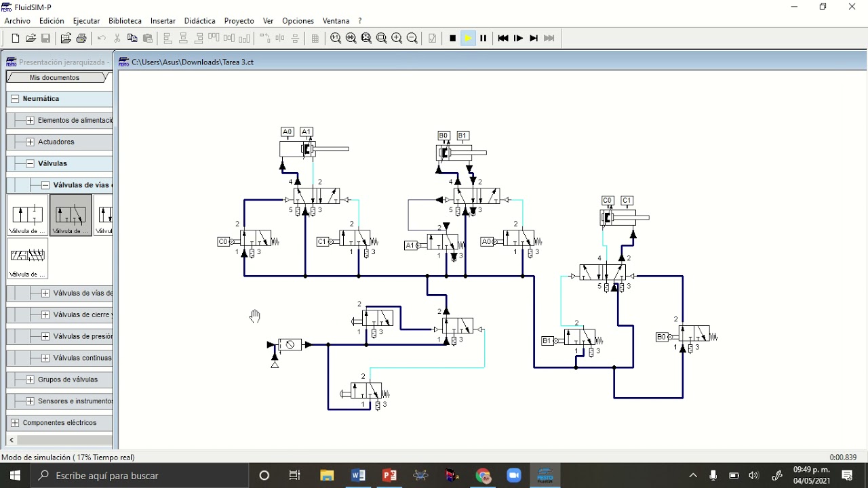The image size is (868, 488).
Task: Collapse Válvulas de vías subgroup
Action: tap(45, 185)
